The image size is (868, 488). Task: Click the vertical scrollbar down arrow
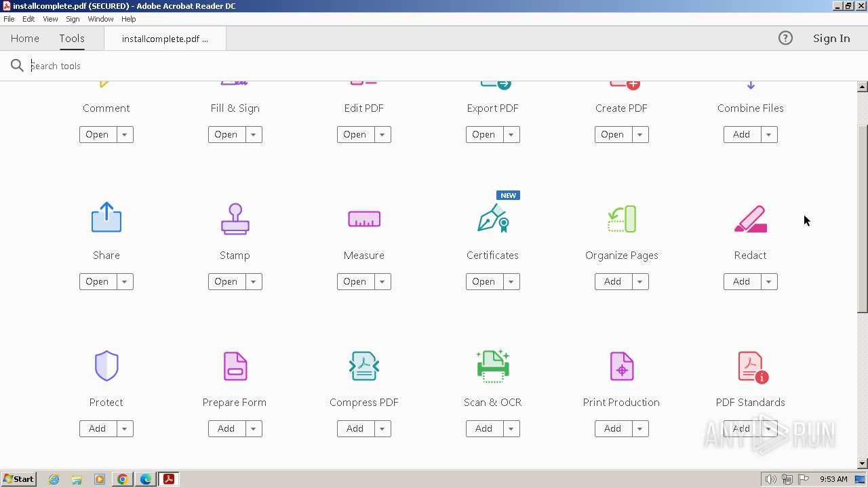click(x=863, y=464)
